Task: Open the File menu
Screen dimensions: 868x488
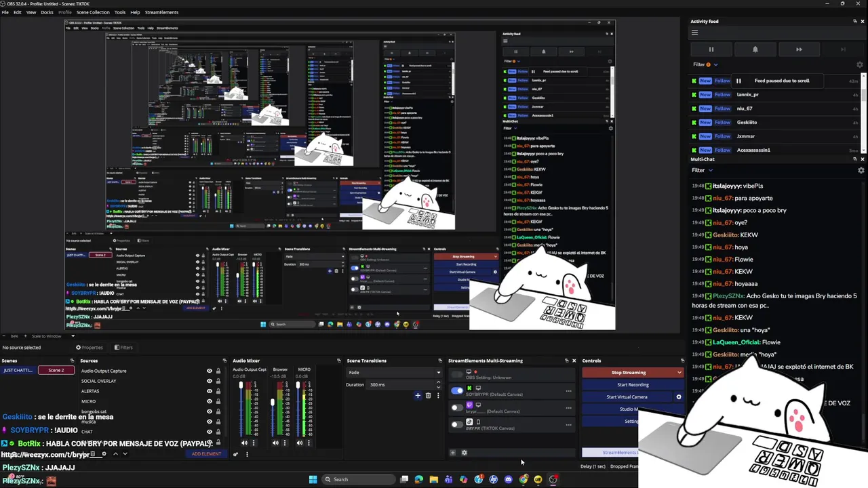Action: pos(5,12)
